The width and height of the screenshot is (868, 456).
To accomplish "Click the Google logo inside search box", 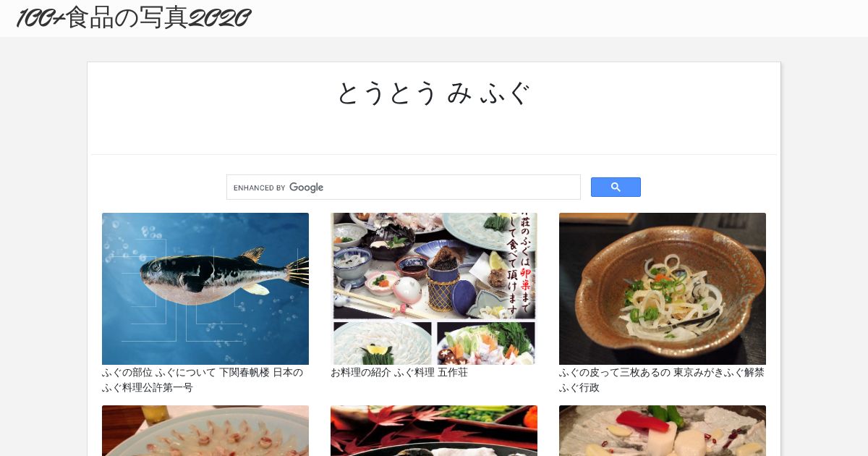I will 307,187.
